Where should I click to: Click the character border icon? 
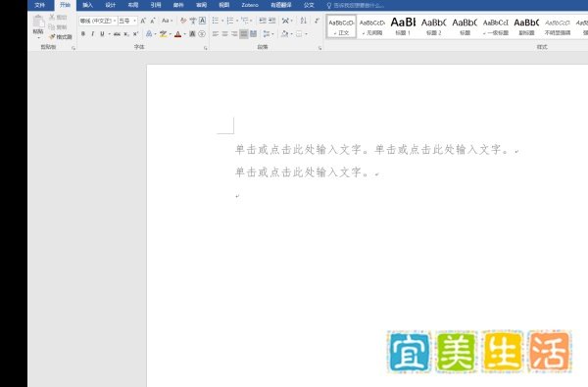(x=202, y=21)
